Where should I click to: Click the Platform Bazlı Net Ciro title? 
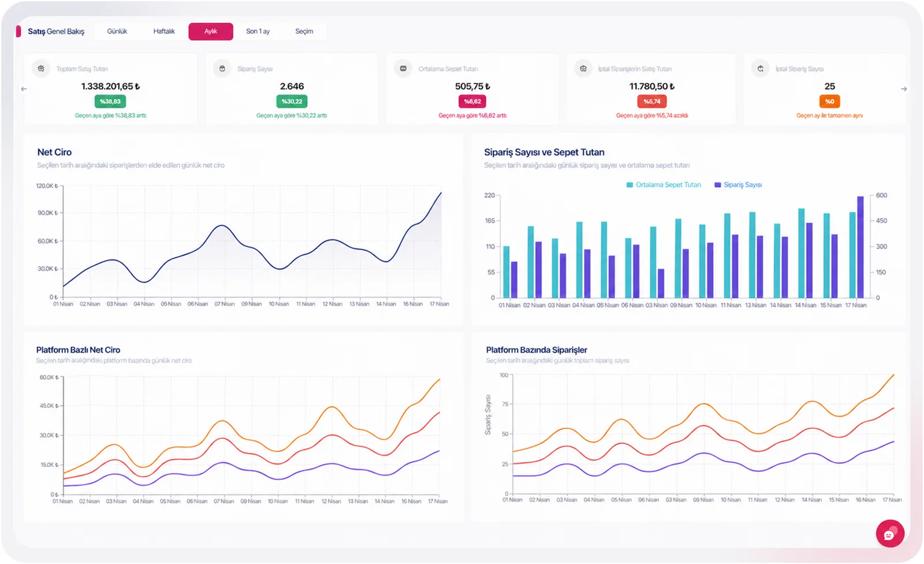pyautogui.click(x=78, y=350)
